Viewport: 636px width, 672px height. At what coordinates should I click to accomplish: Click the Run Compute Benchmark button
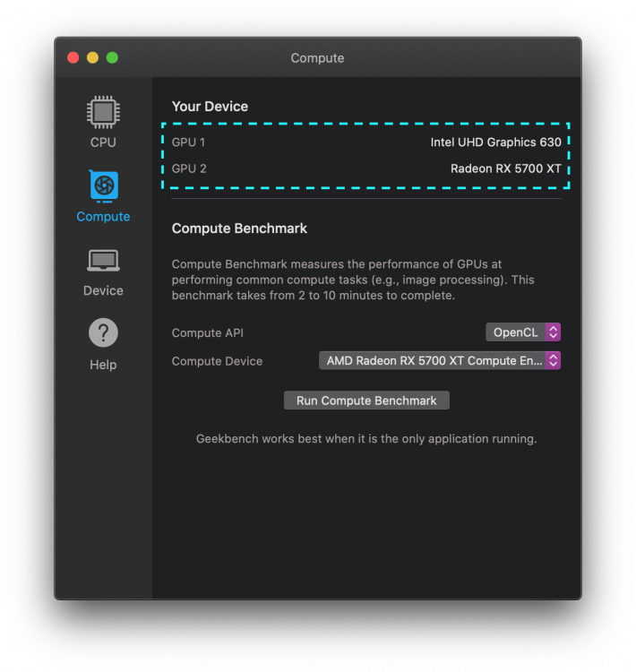coord(366,401)
